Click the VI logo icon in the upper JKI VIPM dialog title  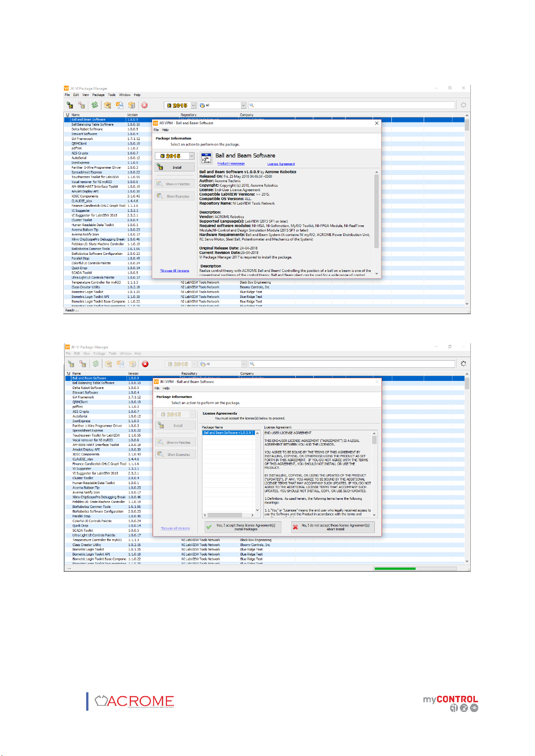(x=156, y=123)
